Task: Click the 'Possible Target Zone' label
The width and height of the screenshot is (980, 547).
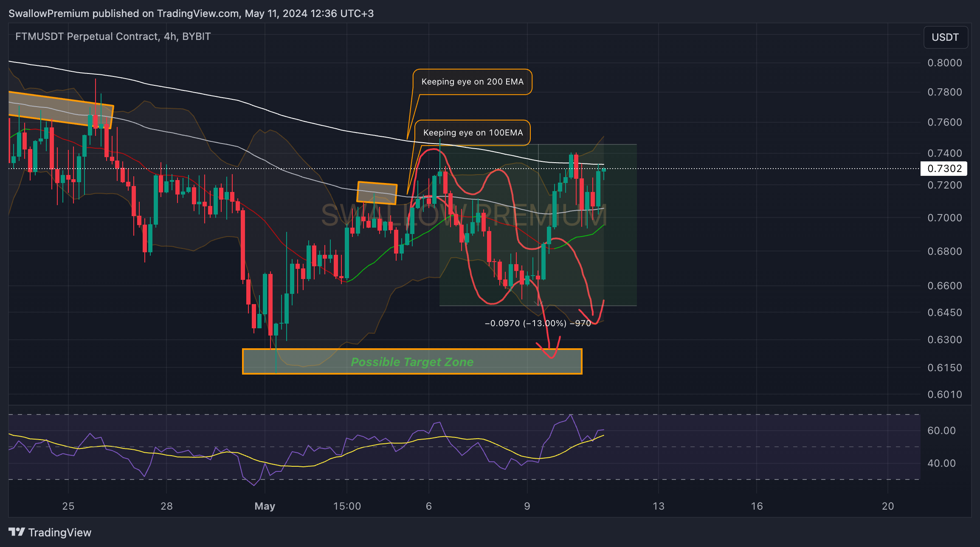Action: point(412,362)
